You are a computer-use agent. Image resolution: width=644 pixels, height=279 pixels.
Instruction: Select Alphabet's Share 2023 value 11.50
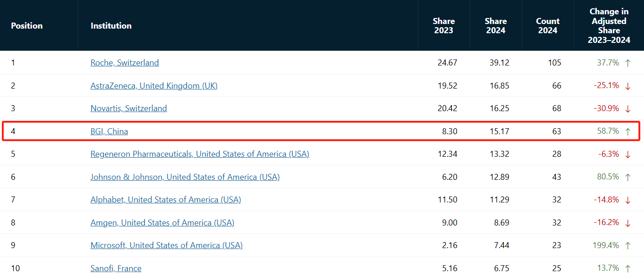447,200
